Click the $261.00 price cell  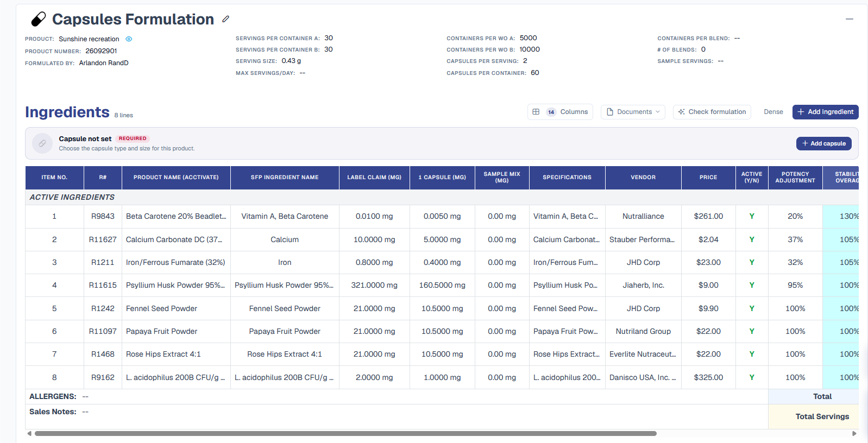click(x=708, y=216)
